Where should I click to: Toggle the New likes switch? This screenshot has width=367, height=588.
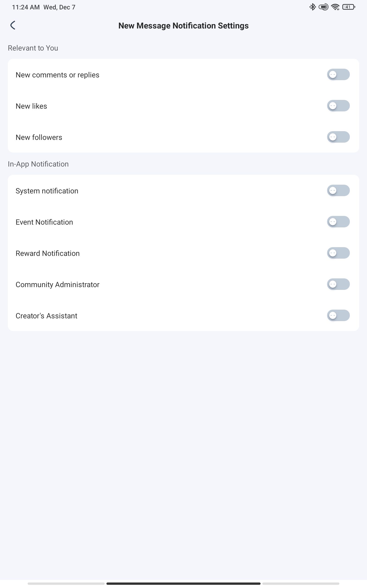(338, 106)
